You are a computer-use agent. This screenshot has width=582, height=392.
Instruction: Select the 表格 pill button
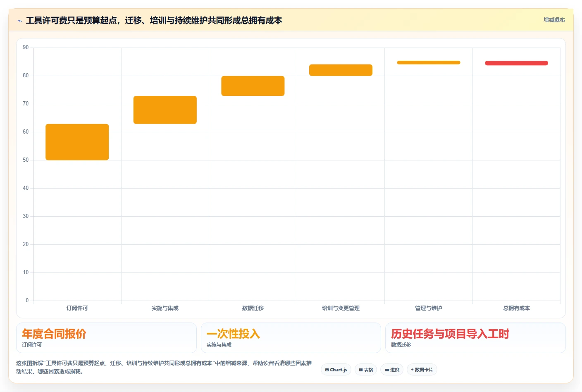coord(366,370)
